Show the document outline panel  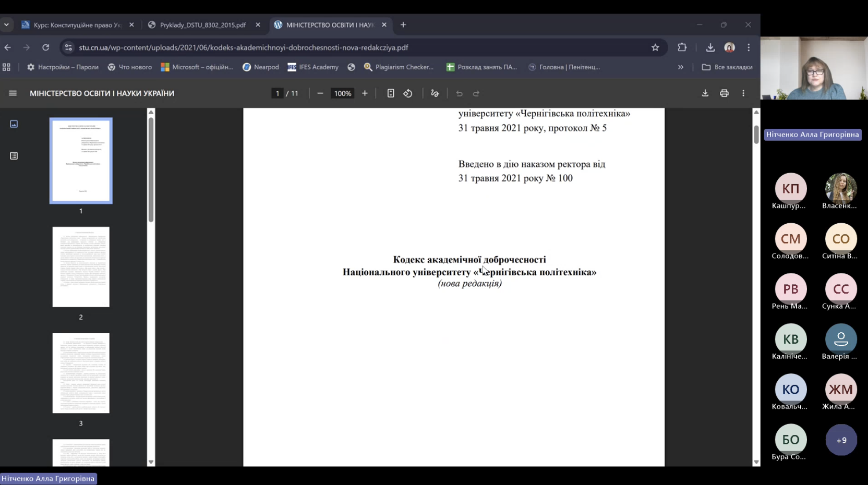tap(14, 156)
